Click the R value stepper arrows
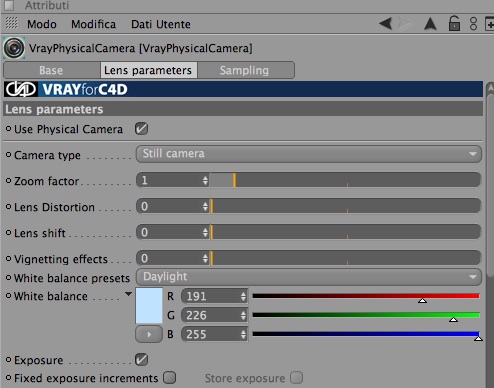494x388 pixels. [x=243, y=296]
